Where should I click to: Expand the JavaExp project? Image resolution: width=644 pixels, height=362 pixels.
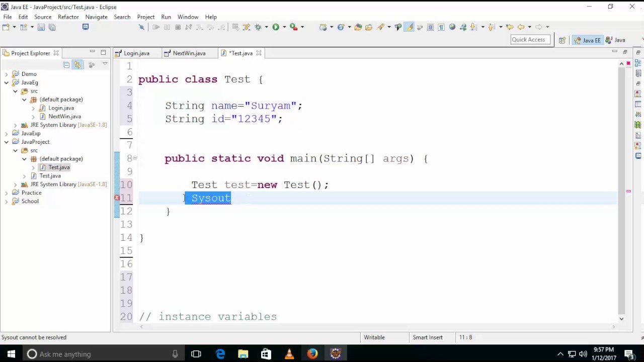coord(7,133)
